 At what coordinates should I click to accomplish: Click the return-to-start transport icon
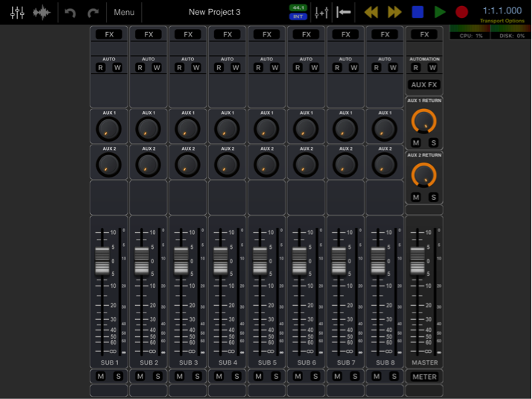pyautogui.click(x=344, y=12)
